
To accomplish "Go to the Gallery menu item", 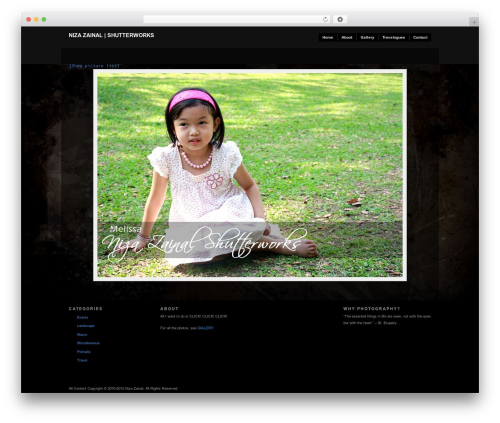I will pos(367,37).
